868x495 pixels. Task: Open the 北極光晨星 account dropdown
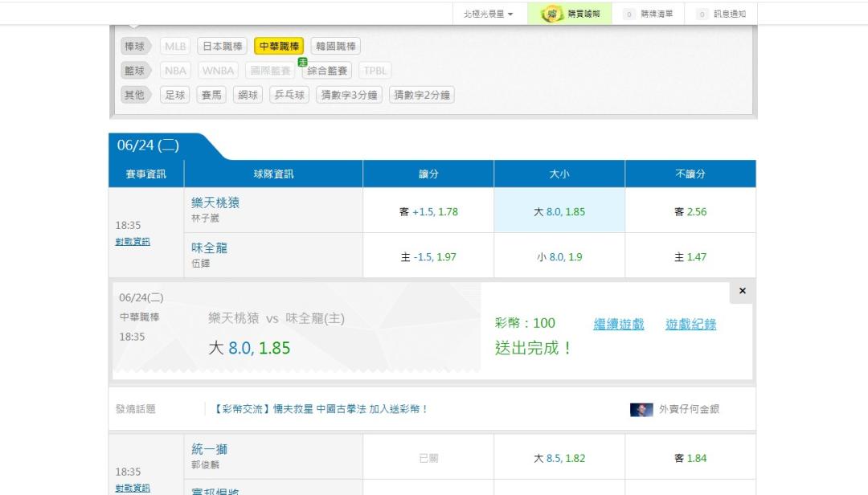click(x=488, y=14)
